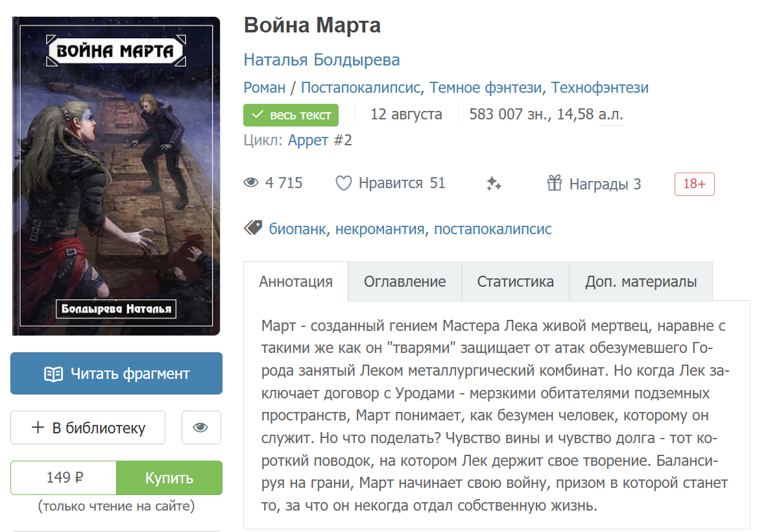Click the tag icon before tags
Image resolution: width=757 pixels, height=532 pixels.
tap(253, 228)
